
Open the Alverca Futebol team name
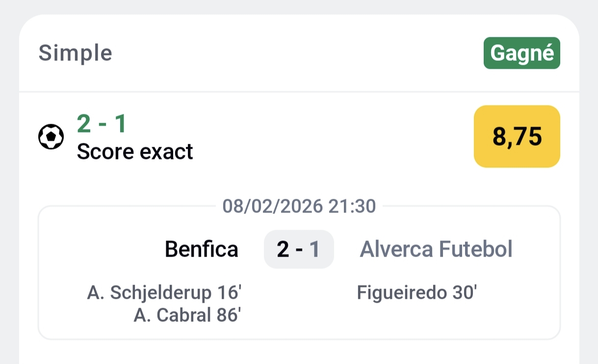pyautogui.click(x=436, y=249)
